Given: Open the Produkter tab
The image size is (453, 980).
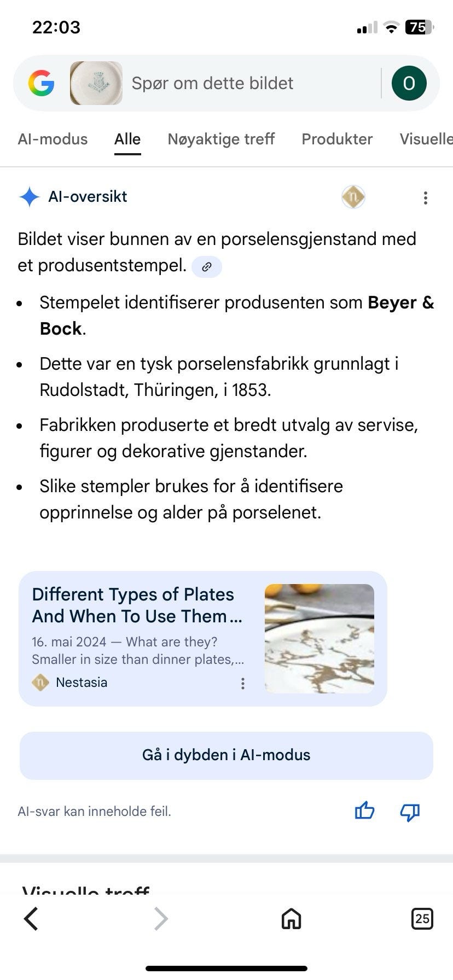Looking at the screenshot, I should coord(337,139).
